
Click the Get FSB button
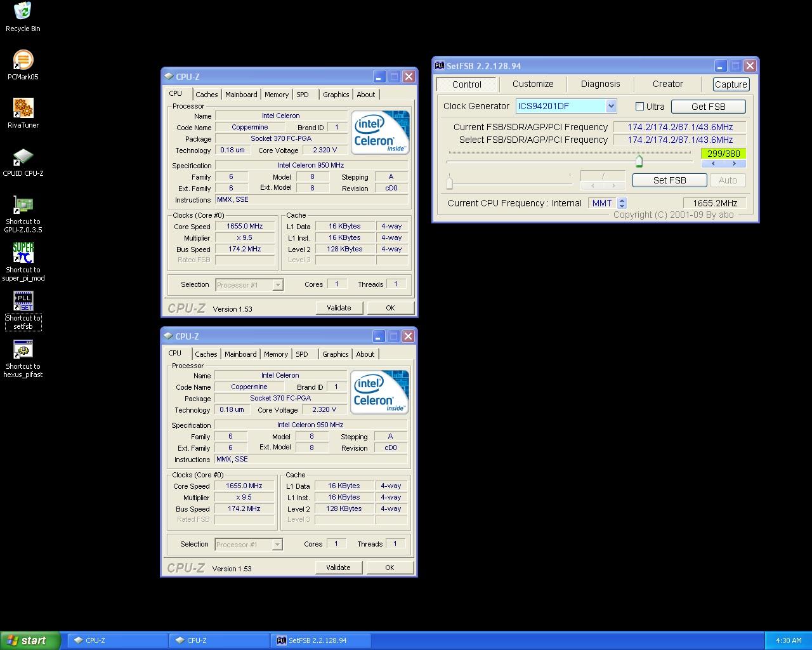[x=708, y=107]
